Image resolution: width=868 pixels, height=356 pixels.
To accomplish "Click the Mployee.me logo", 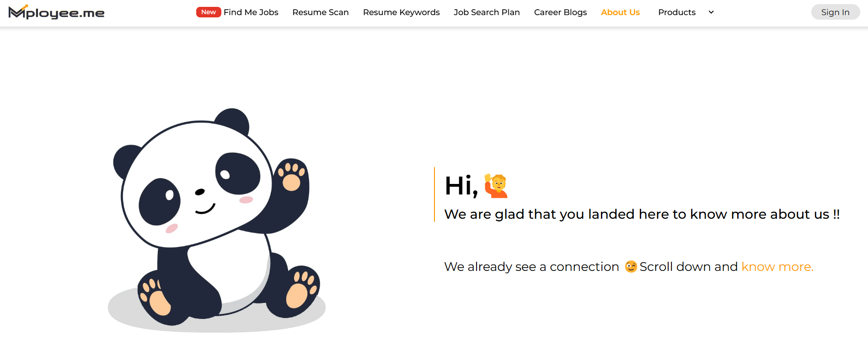I will (x=56, y=12).
